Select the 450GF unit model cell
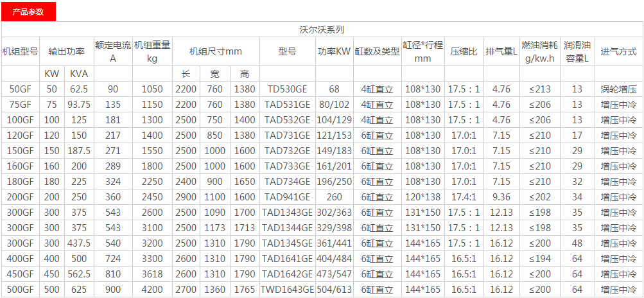 pyautogui.click(x=20, y=275)
